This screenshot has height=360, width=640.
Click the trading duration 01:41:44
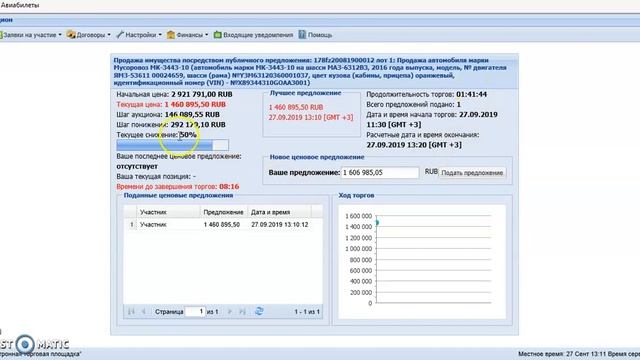tap(471, 94)
